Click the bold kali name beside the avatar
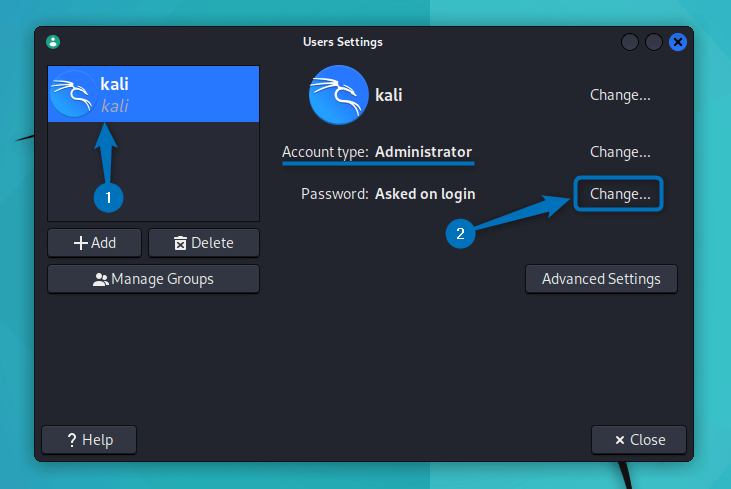 pos(388,95)
